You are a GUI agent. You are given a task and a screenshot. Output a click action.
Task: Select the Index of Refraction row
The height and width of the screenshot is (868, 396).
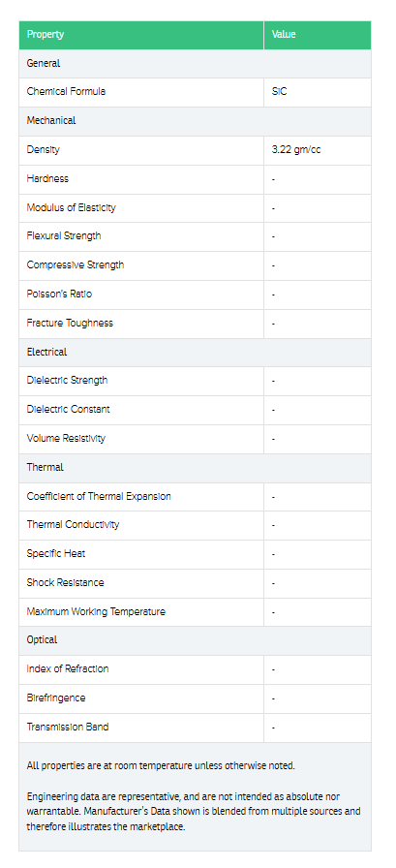coord(195,669)
